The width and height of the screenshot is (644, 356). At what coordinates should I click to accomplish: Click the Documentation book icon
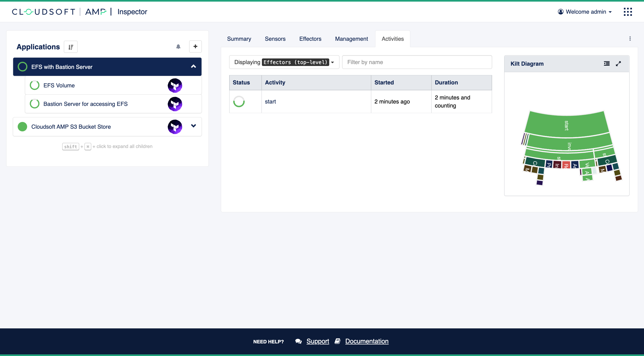[338, 341]
